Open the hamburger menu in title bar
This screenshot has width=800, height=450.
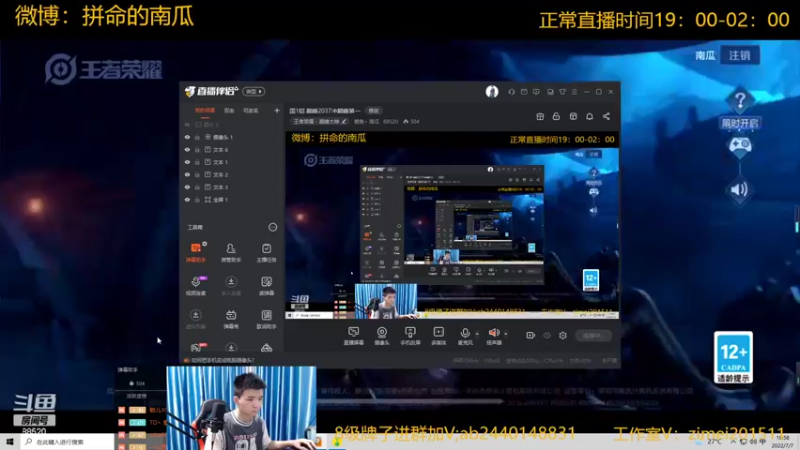pyautogui.click(x=574, y=92)
